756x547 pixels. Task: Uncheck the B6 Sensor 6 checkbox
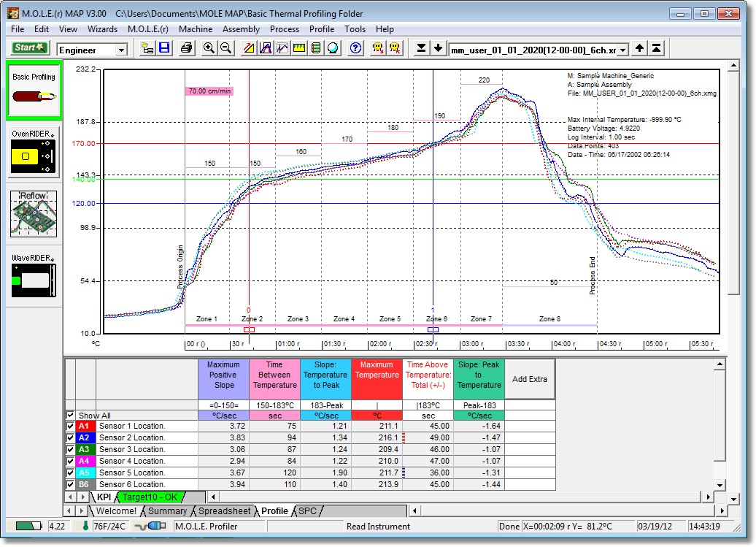[70, 484]
